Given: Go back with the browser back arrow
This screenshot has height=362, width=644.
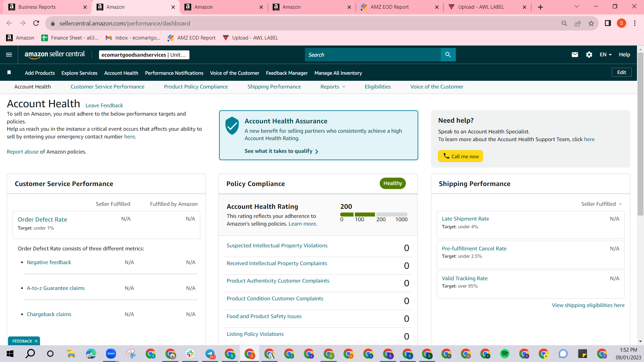Looking at the screenshot, I should (9, 23).
